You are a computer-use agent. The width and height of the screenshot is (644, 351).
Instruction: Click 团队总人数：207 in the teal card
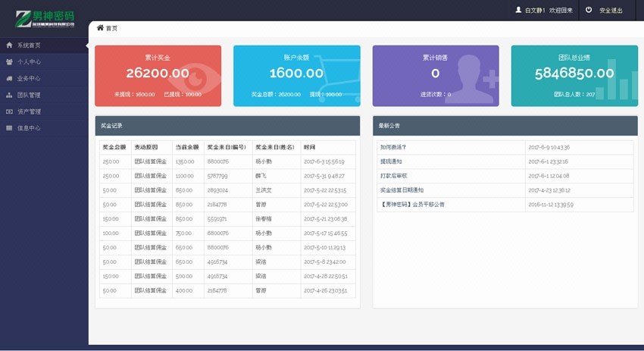(574, 94)
